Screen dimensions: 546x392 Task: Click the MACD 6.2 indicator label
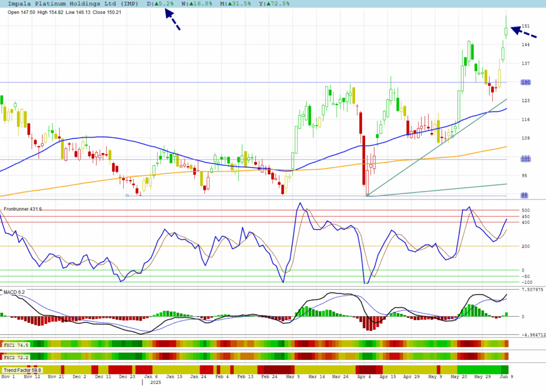coord(14,292)
